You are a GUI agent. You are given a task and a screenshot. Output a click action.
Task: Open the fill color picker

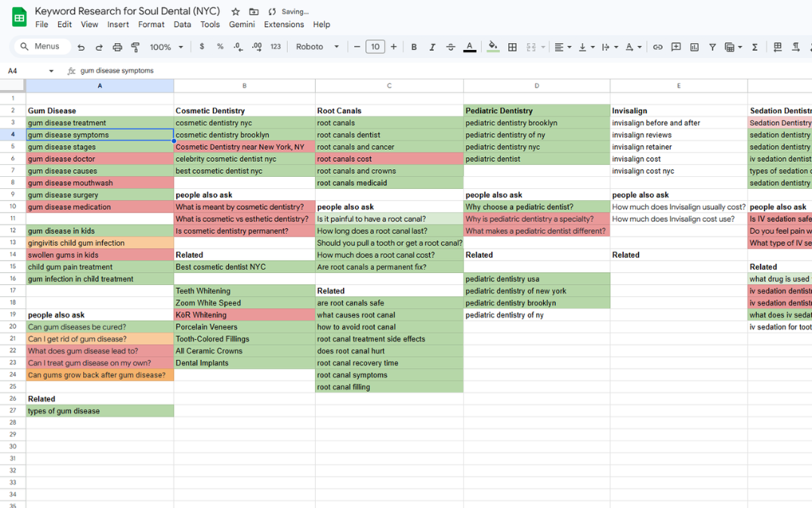pos(493,47)
